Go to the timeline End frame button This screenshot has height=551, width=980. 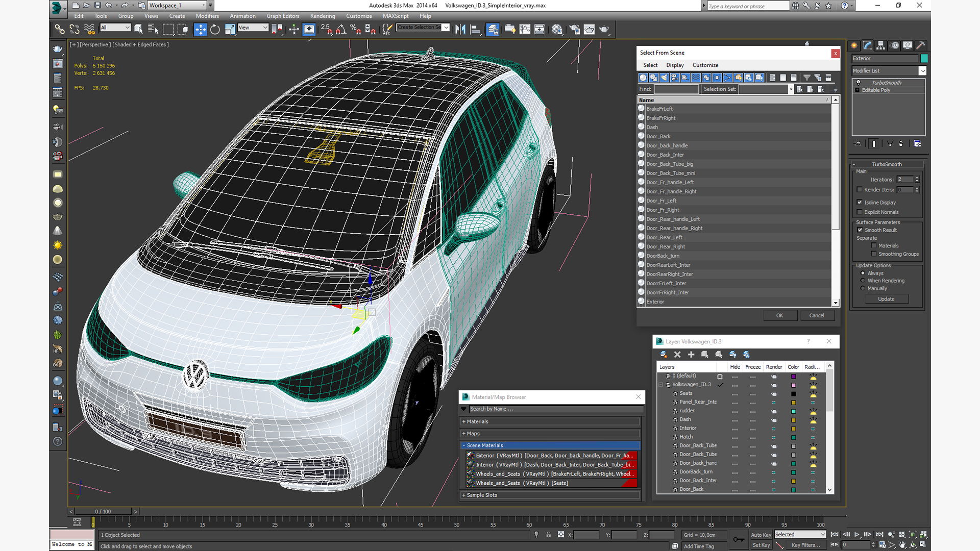point(879,535)
